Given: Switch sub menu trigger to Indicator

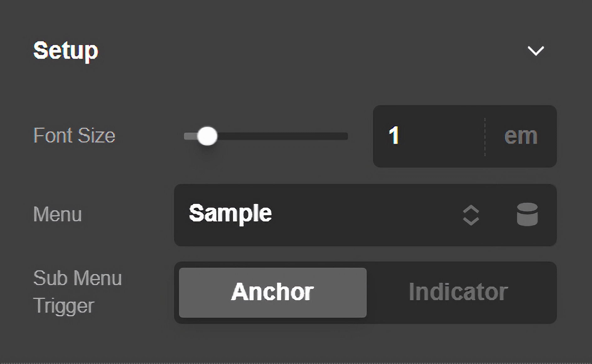Looking at the screenshot, I should pos(458,293).
